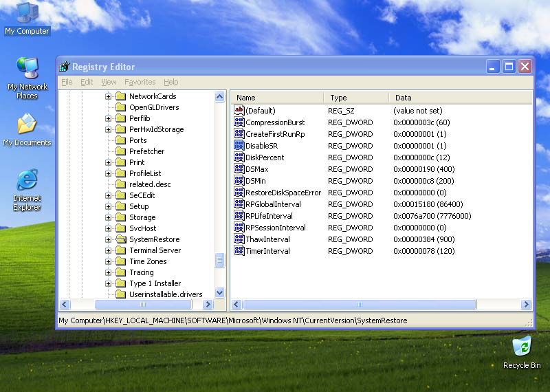The image size is (550, 392).
Task: Click the tree pane horizontal scroll thumb
Action: coord(143,304)
